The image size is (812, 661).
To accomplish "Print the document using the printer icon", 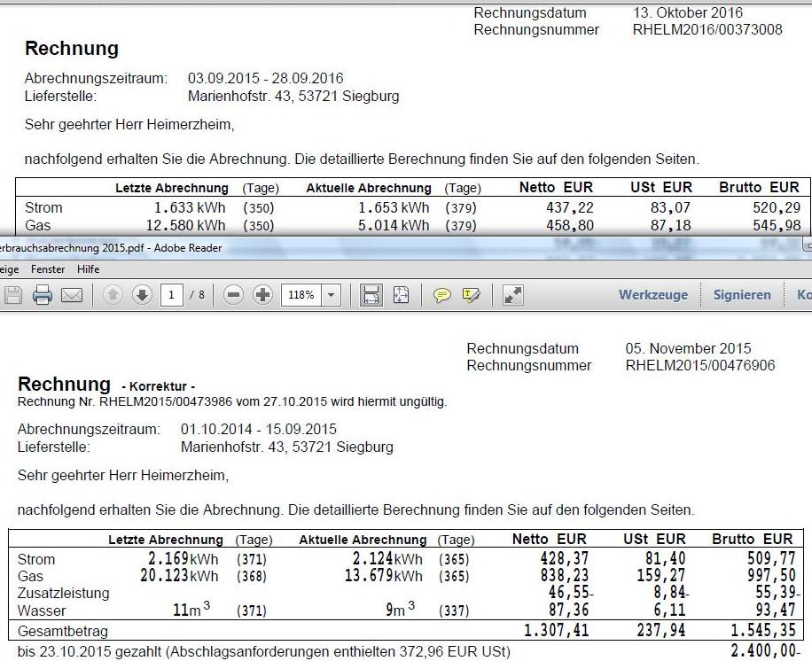I will 43,295.
